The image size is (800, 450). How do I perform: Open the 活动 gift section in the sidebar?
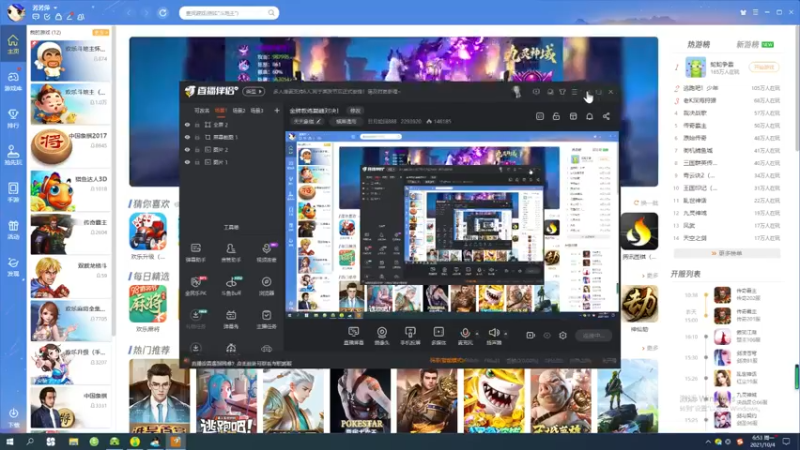(x=13, y=230)
